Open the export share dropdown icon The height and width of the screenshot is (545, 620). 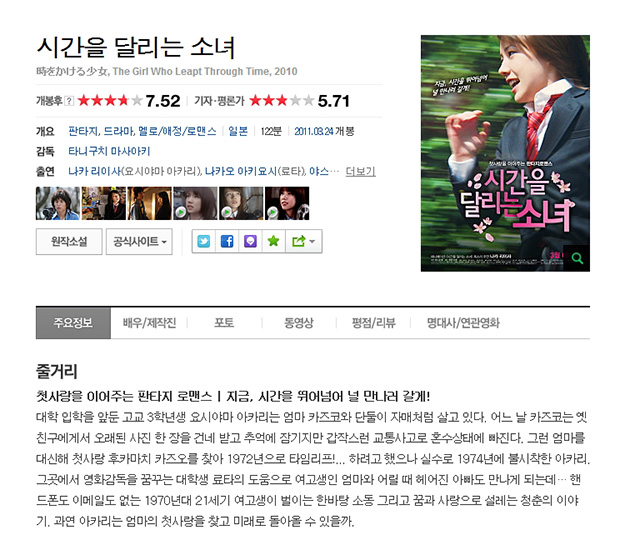303,241
